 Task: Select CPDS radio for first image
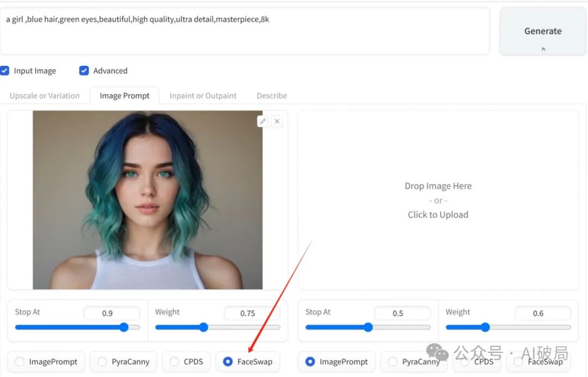tap(174, 362)
